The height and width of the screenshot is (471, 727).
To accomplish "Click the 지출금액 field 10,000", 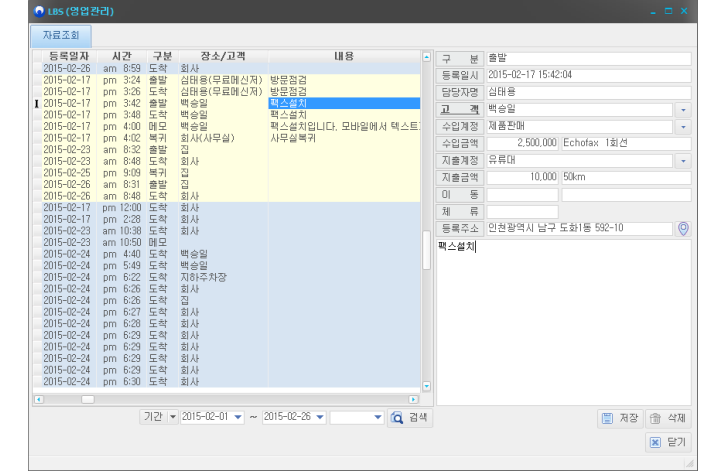I will point(523,178).
